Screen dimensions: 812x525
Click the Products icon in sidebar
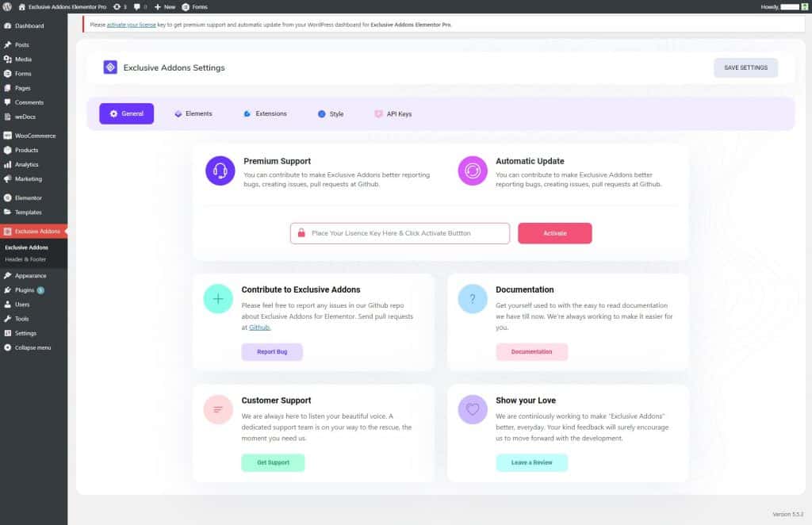tap(7, 150)
